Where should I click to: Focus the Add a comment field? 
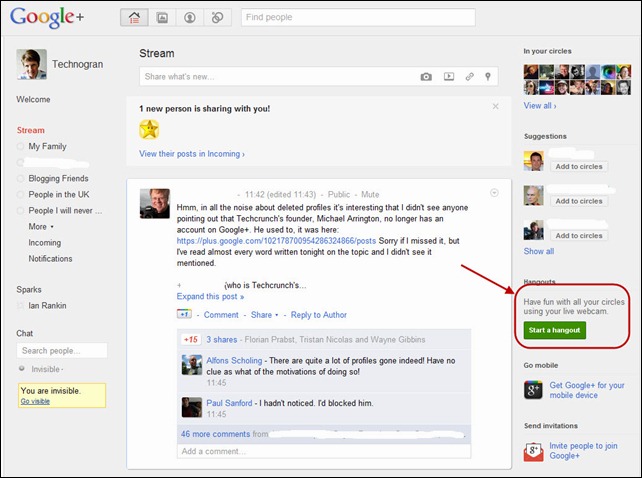pyautogui.click(x=323, y=451)
